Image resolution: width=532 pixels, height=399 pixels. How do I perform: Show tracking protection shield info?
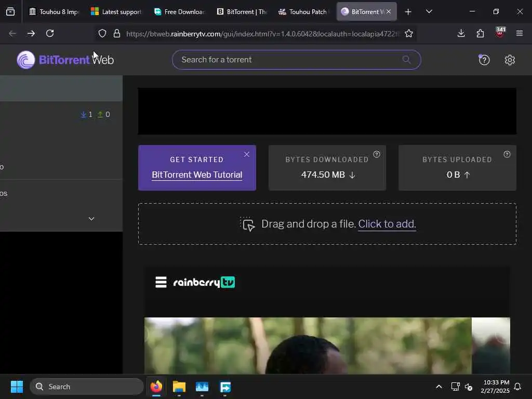tap(102, 33)
